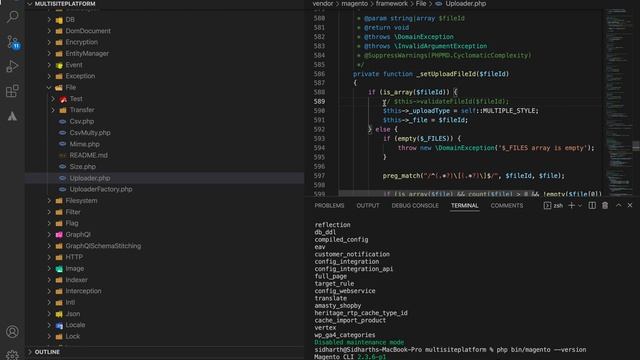
Task: Open Csv.php file
Action: pyautogui.click(x=82, y=121)
